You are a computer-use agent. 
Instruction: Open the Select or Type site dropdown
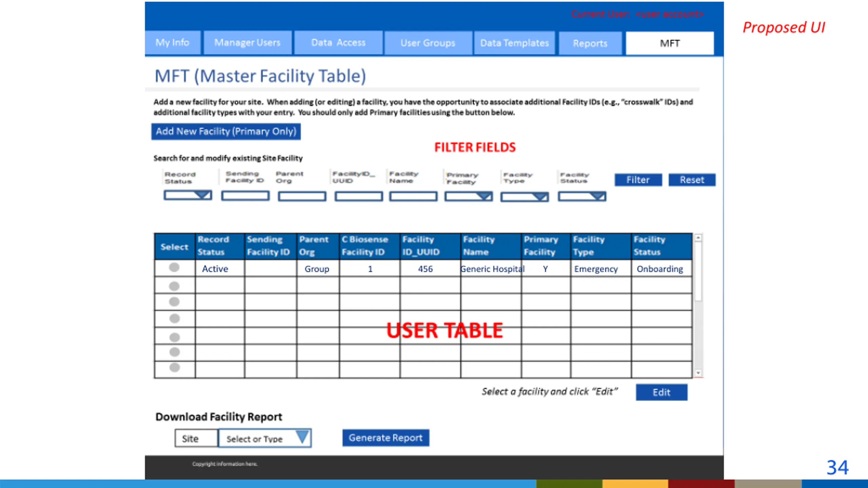coord(302,438)
